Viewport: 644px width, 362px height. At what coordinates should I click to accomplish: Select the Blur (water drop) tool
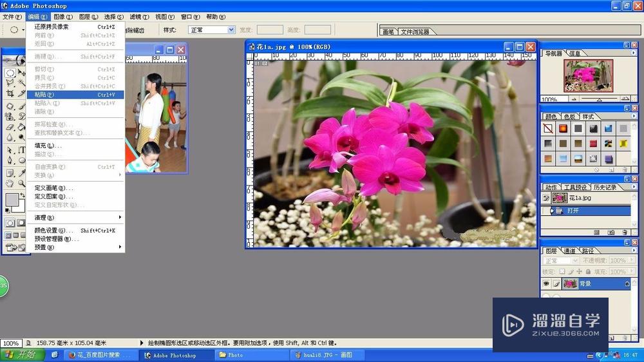coord(10,137)
